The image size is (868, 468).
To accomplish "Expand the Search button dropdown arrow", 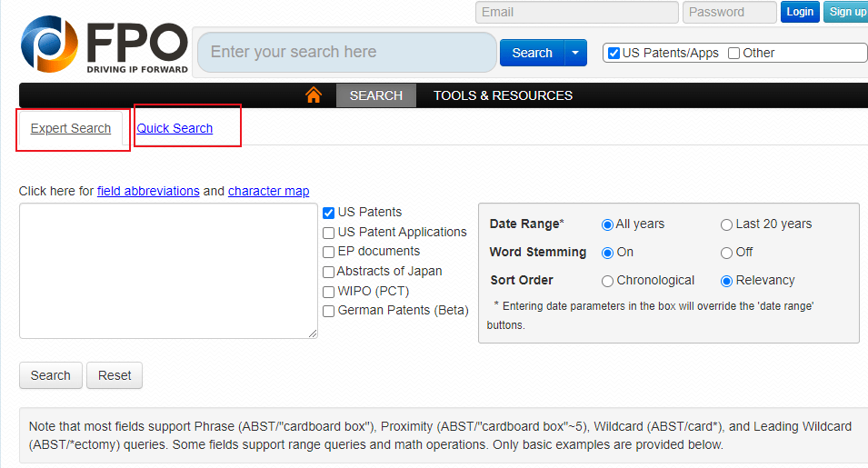I will (576, 53).
